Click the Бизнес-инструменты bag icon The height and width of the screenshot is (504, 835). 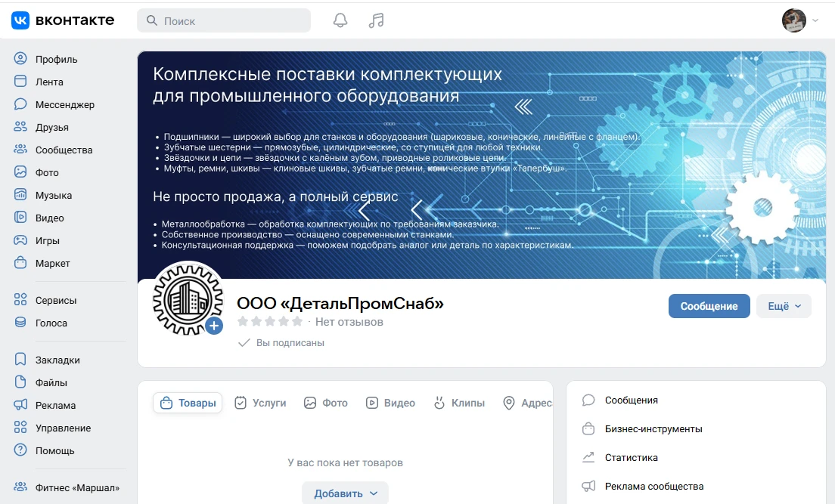(588, 428)
